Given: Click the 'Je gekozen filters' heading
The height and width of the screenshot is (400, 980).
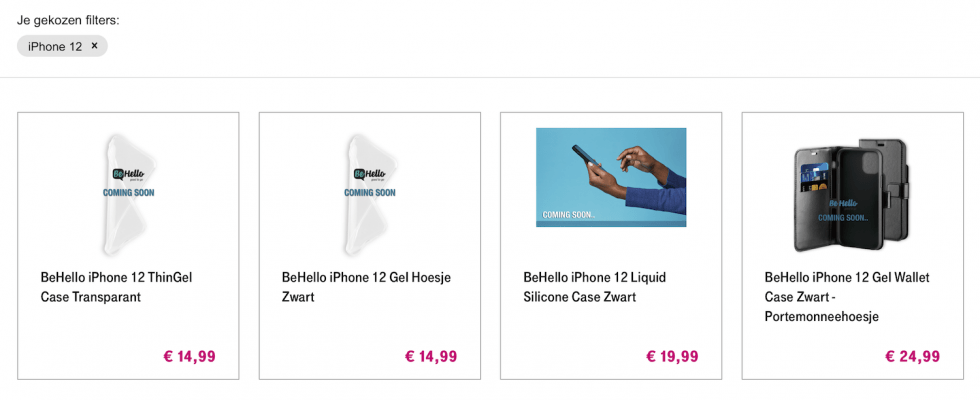Looking at the screenshot, I should click(x=68, y=20).
